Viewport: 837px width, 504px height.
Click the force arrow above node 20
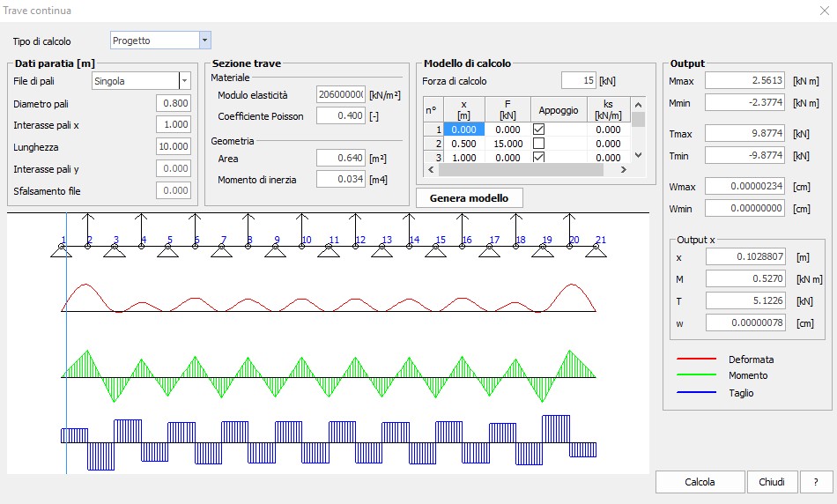pyautogui.click(x=571, y=228)
